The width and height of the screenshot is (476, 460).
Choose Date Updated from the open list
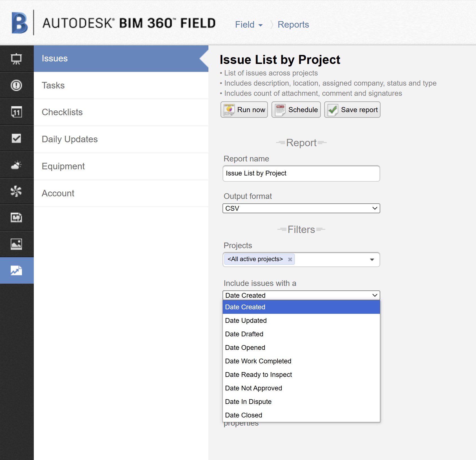[246, 320]
